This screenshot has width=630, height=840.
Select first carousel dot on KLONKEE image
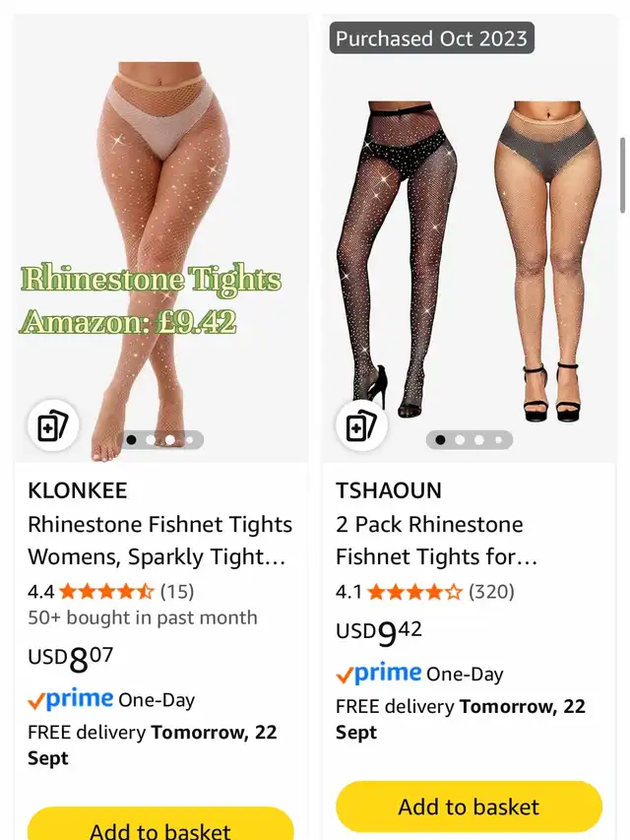coord(131,440)
